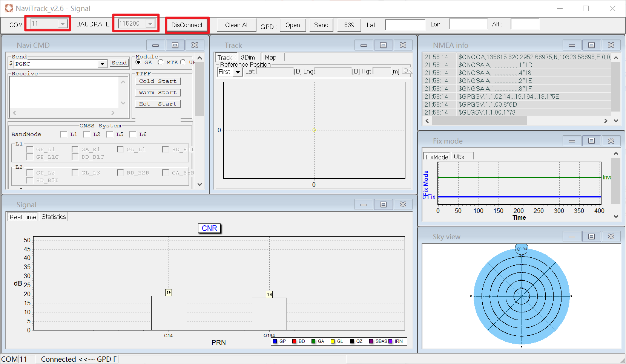Close the Sky view panel
This screenshot has height=364, width=626.
point(611,237)
